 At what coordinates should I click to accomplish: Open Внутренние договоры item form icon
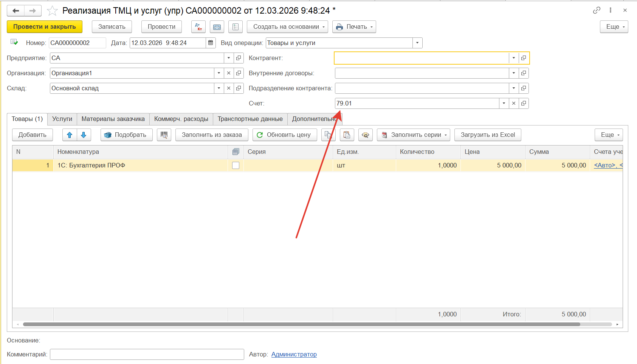tap(524, 73)
